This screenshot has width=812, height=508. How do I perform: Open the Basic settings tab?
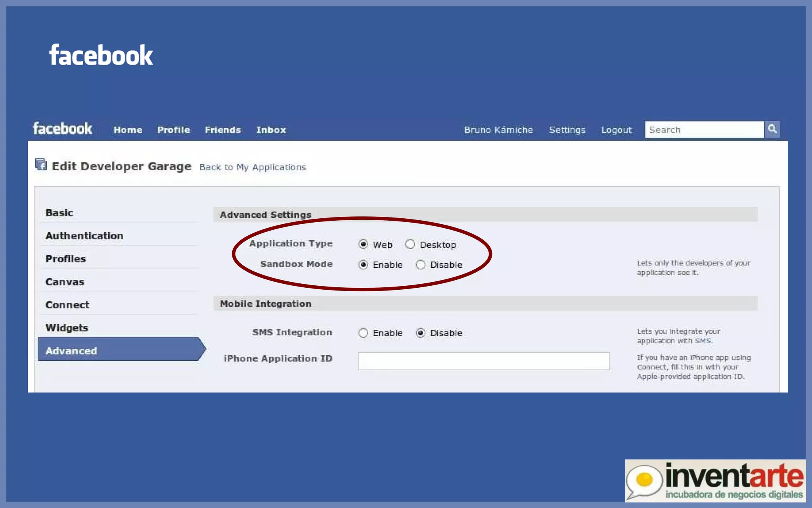pos(59,213)
